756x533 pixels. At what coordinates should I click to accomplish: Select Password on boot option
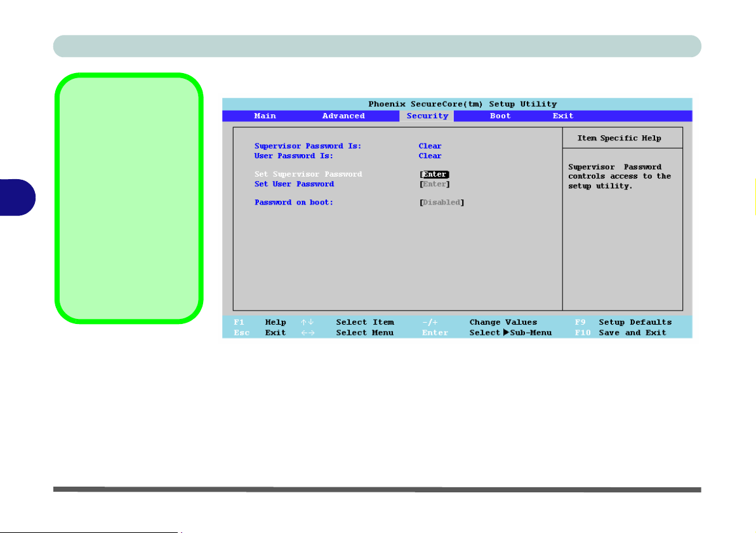pyautogui.click(x=294, y=202)
